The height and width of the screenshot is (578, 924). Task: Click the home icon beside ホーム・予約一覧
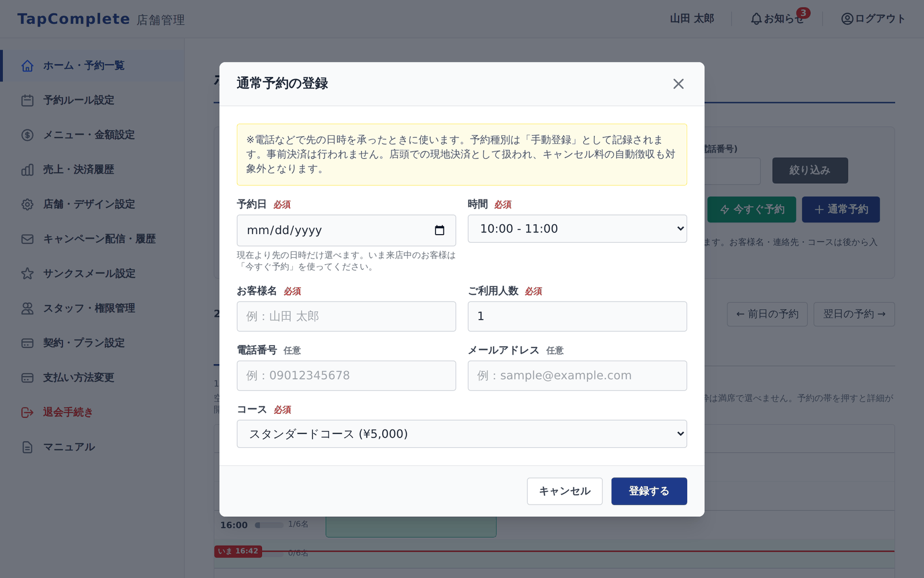(x=27, y=66)
